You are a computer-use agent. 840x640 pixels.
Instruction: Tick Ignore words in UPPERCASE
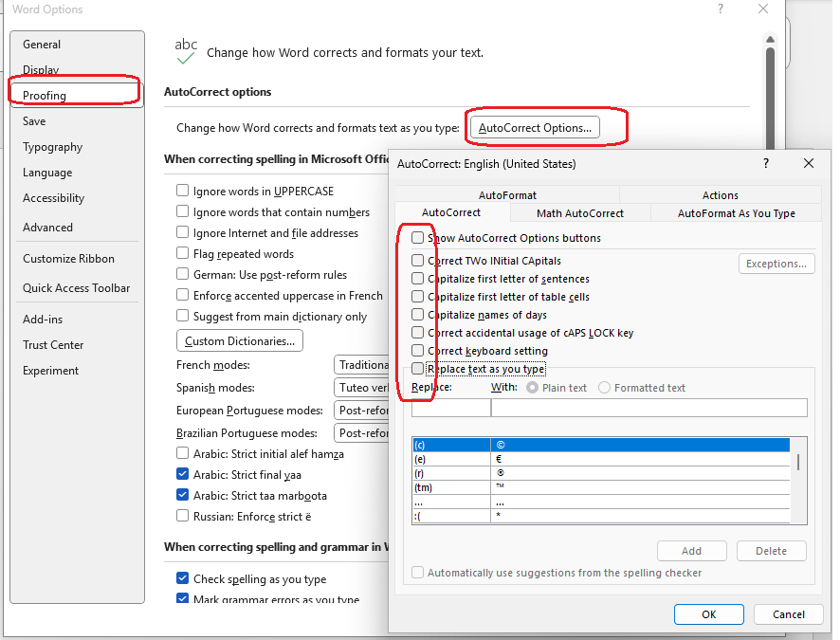point(183,191)
